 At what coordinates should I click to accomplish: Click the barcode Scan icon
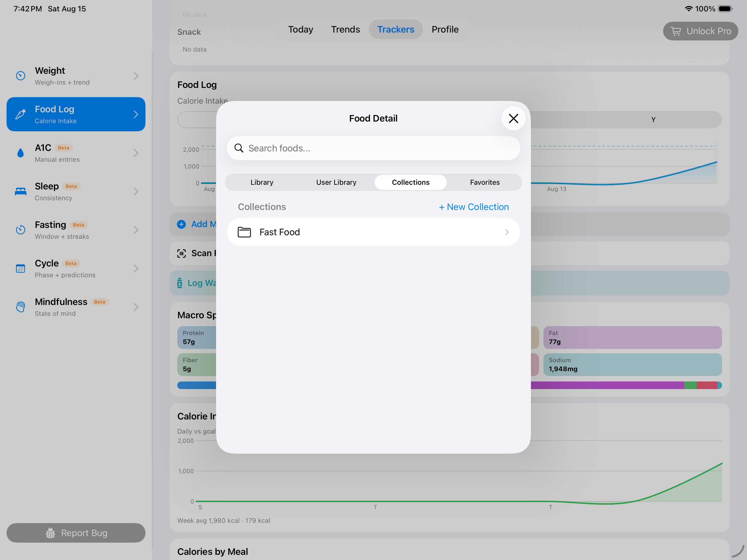(x=182, y=253)
